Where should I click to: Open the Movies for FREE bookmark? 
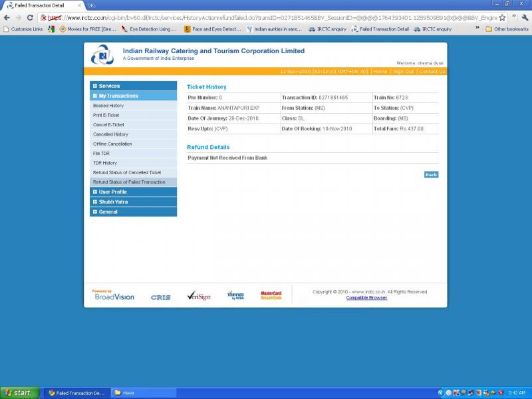point(88,29)
